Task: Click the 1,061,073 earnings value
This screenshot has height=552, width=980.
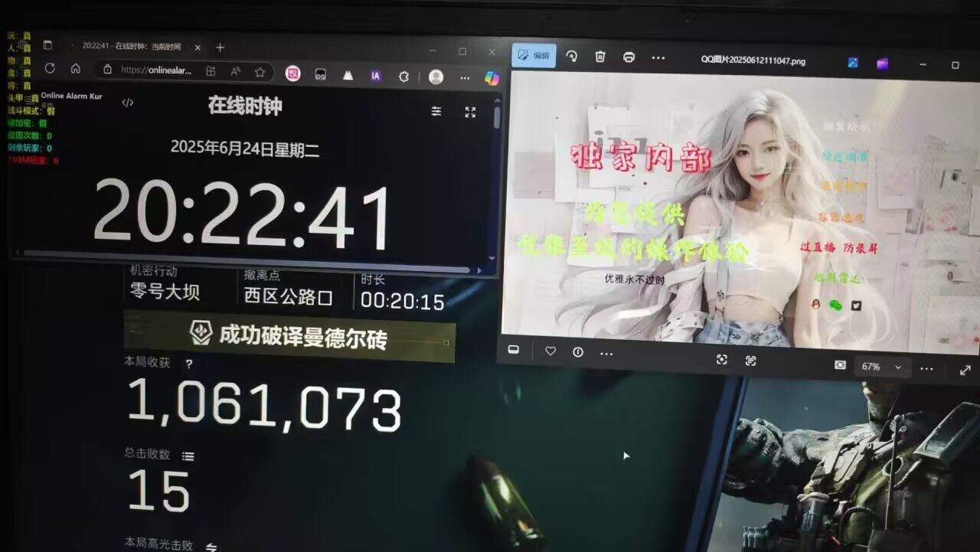Action: point(264,405)
